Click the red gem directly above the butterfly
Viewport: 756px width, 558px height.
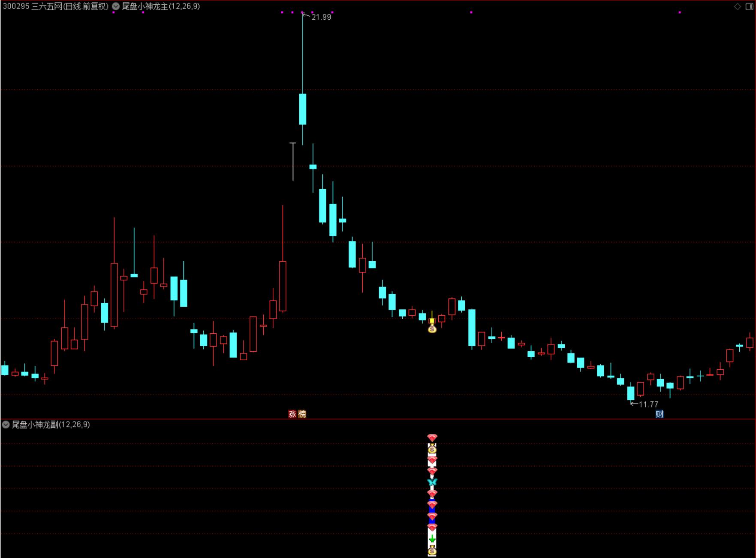click(432, 471)
